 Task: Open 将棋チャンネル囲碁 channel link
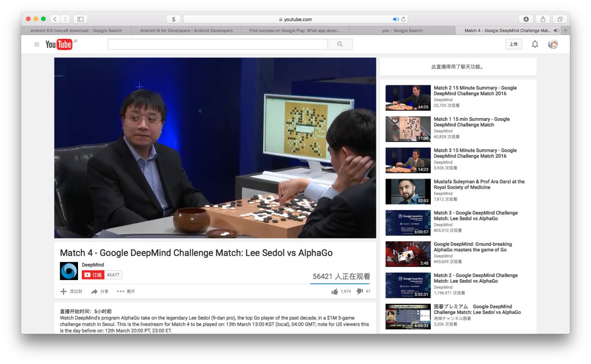click(453, 318)
